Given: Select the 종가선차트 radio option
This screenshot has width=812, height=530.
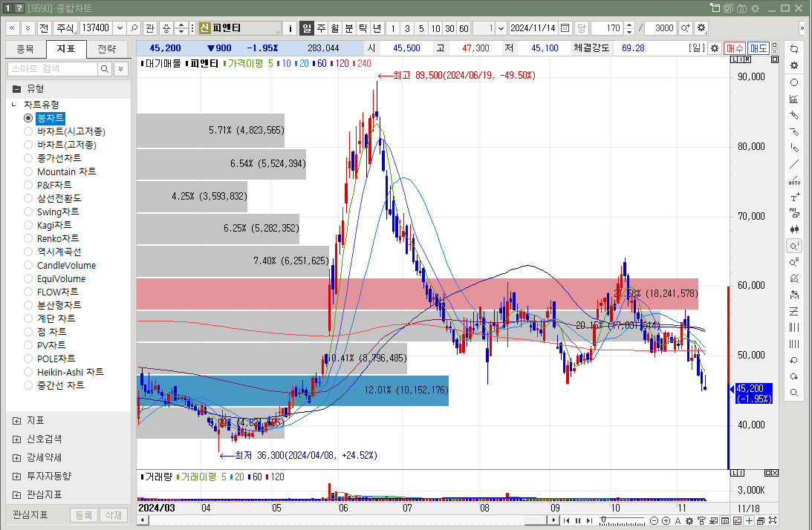Looking at the screenshot, I should tap(28, 158).
